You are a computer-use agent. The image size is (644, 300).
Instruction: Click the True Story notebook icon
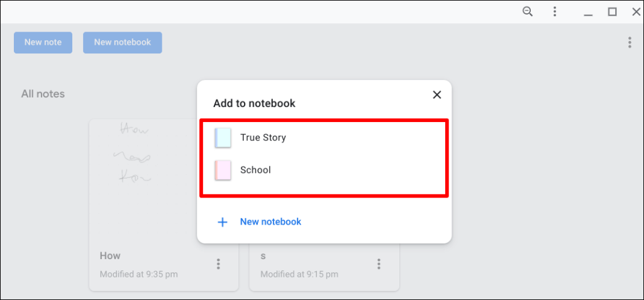223,138
